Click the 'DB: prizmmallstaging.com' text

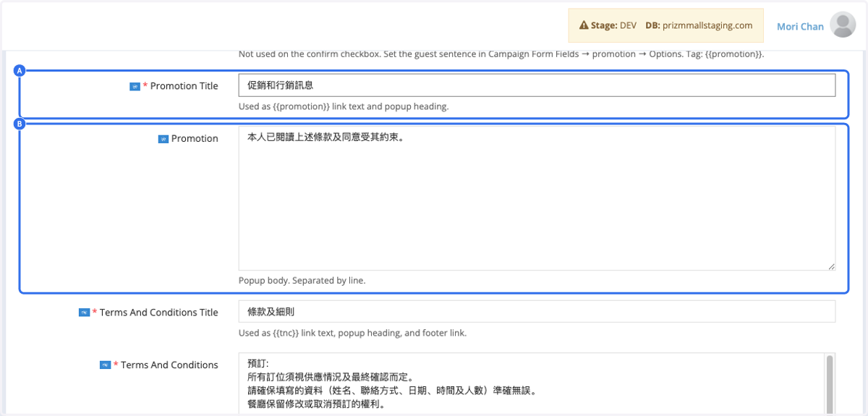[x=699, y=25]
